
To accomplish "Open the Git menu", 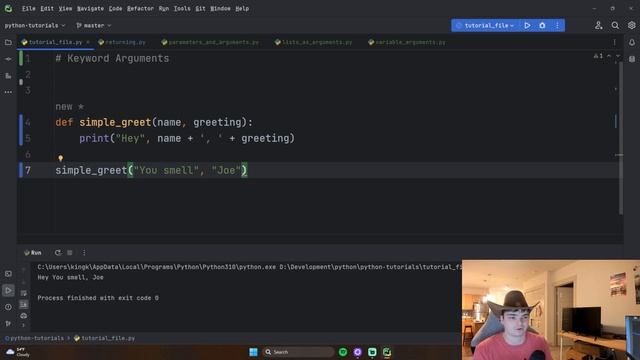I will click(x=200, y=8).
